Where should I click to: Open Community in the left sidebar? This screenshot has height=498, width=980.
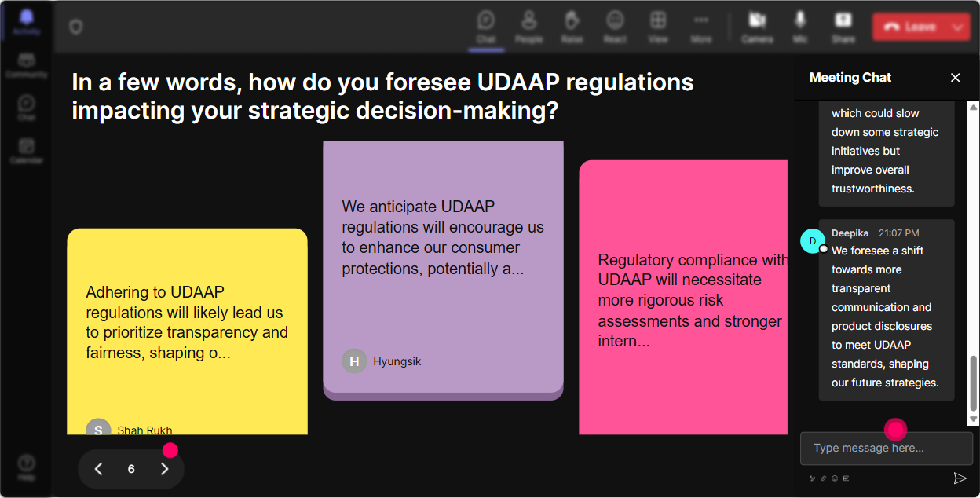(27, 65)
